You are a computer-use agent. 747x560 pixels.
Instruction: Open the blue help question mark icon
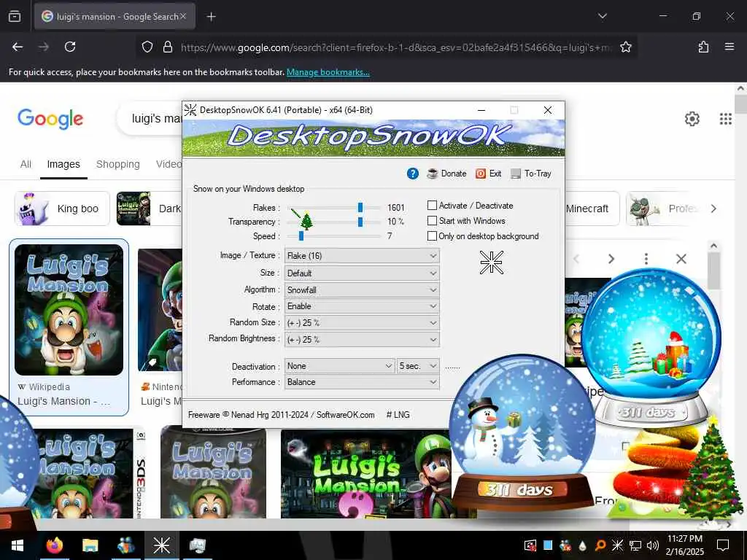(413, 174)
